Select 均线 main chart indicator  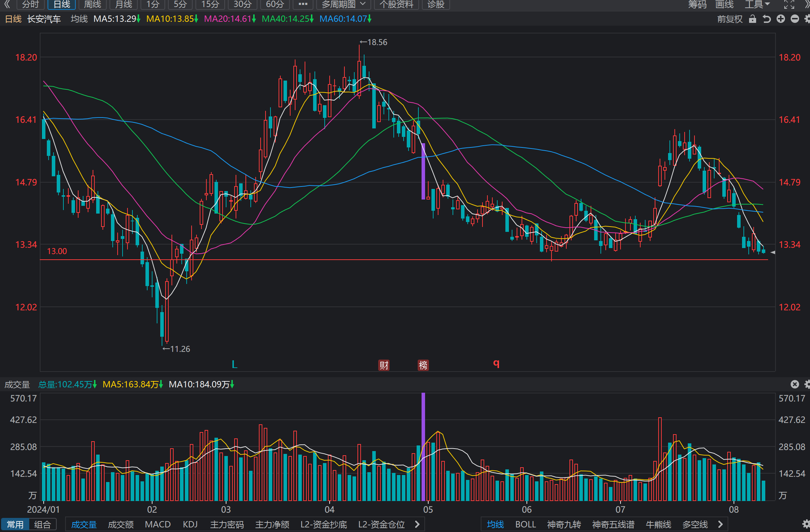[495, 525]
